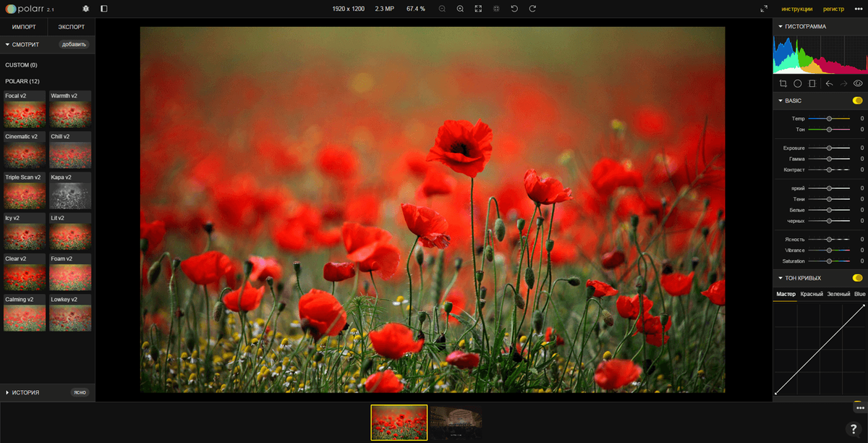This screenshot has width=868, height=443.
Task: Select the radial filter circle tool
Action: 798,83
